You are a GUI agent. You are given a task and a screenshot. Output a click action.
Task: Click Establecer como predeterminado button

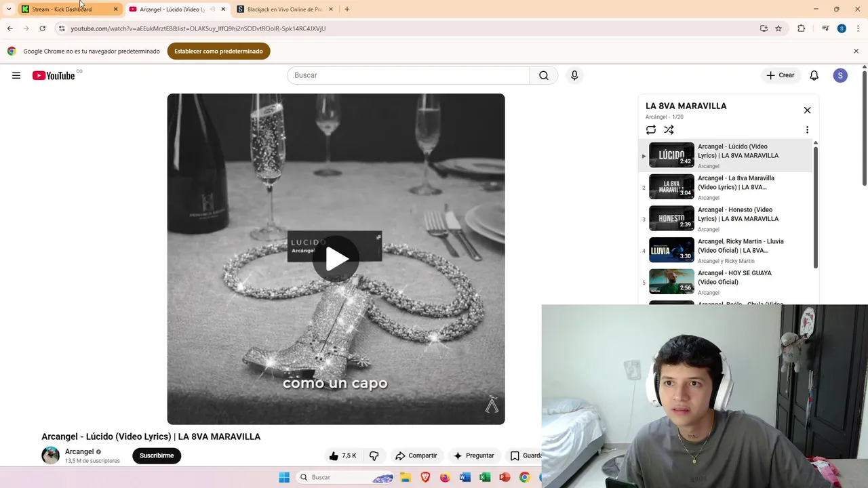click(x=218, y=52)
